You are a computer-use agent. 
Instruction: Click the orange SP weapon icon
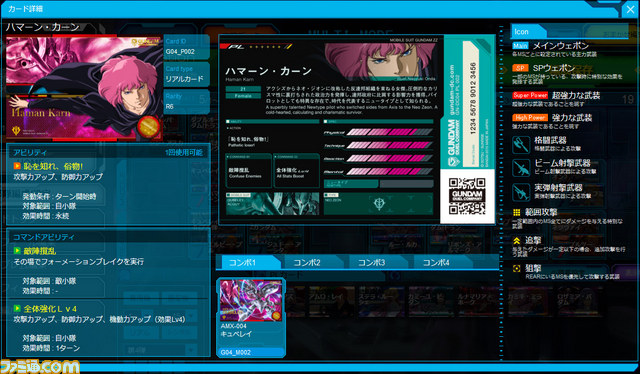[x=520, y=68]
